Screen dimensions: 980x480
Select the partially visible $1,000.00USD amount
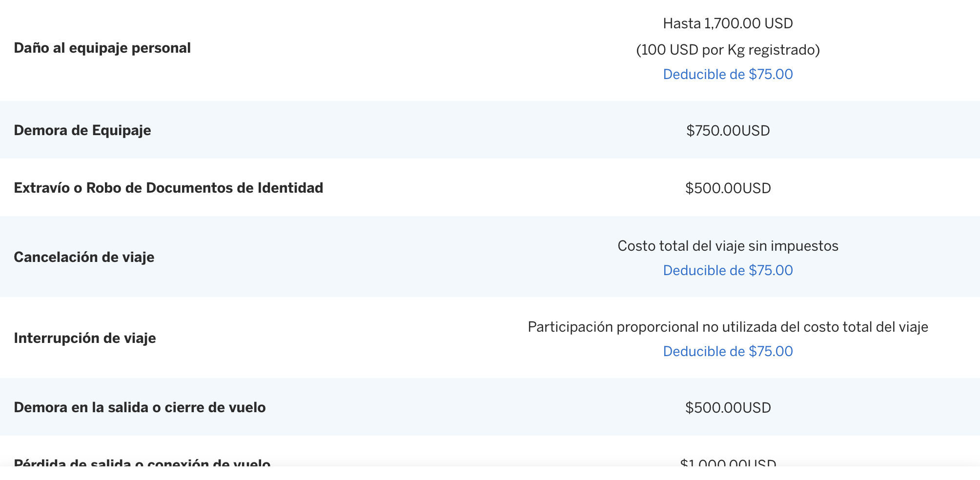point(728,461)
